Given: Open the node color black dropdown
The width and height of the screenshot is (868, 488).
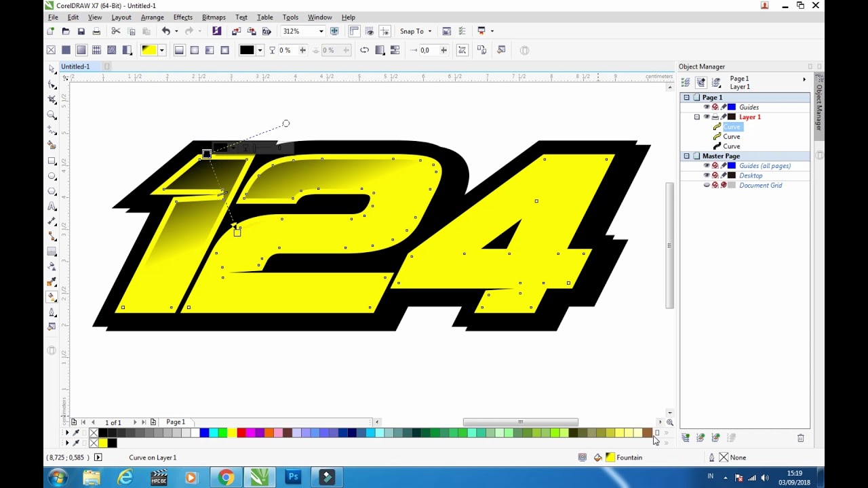Looking at the screenshot, I should (260, 50).
